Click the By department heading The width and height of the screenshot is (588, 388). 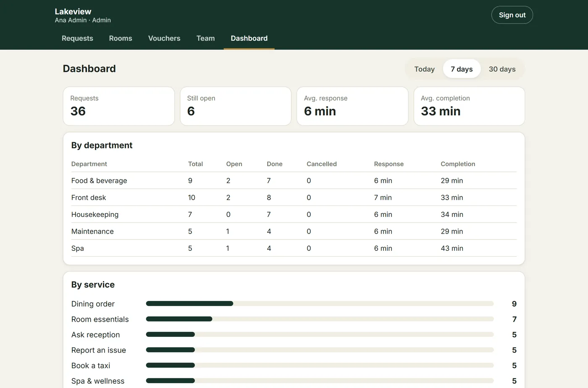(102, 145)
